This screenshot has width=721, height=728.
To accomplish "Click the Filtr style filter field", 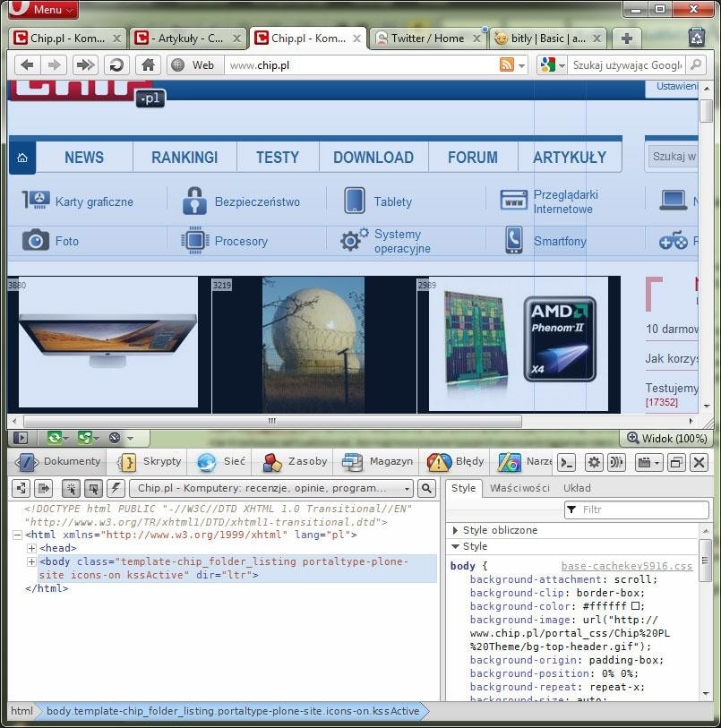I will pos(639,510).
